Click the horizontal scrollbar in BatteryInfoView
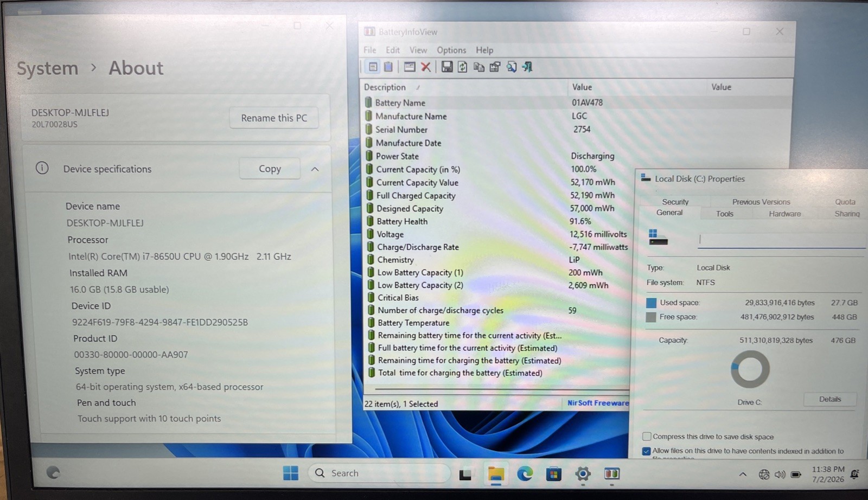Viewport: 868px width, 500px height. [x=502, y=389]
